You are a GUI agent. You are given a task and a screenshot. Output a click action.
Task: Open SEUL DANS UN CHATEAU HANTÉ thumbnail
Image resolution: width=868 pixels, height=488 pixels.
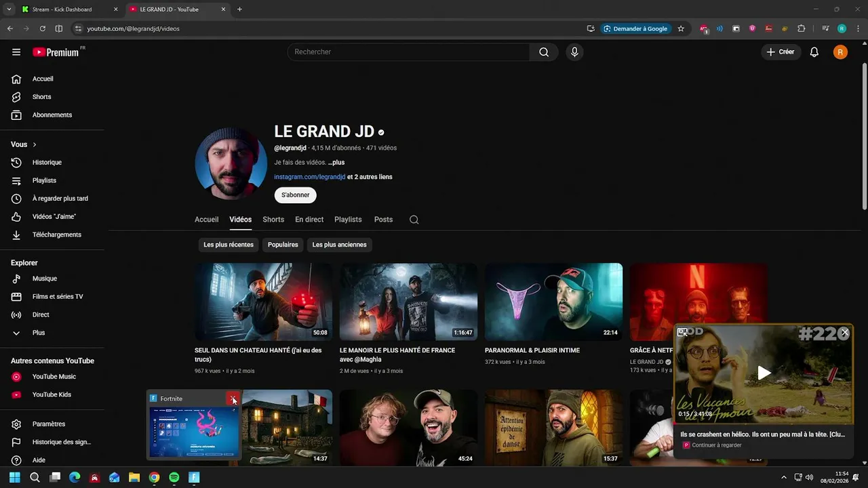point(263,302)
